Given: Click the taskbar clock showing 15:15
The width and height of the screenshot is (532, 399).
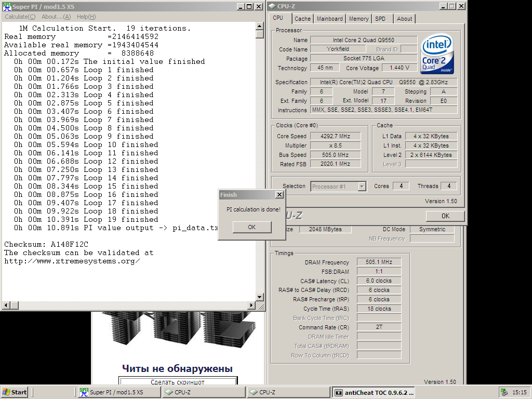Looking at the screenshot, I should [520, 392].
